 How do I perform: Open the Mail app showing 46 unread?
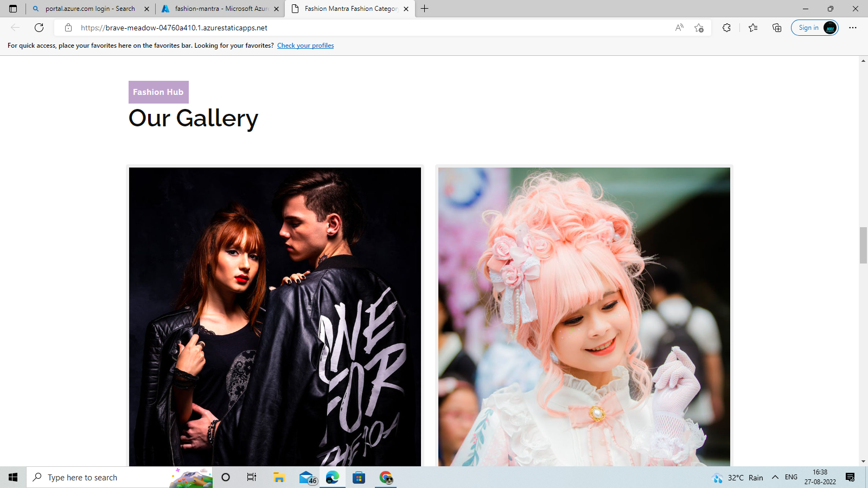click(x=305, y=477)
